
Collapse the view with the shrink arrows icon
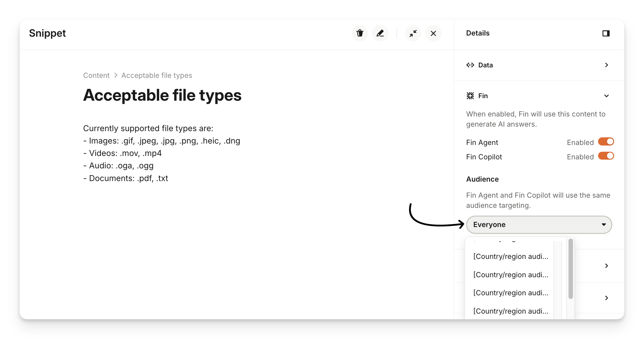point(413,33)
